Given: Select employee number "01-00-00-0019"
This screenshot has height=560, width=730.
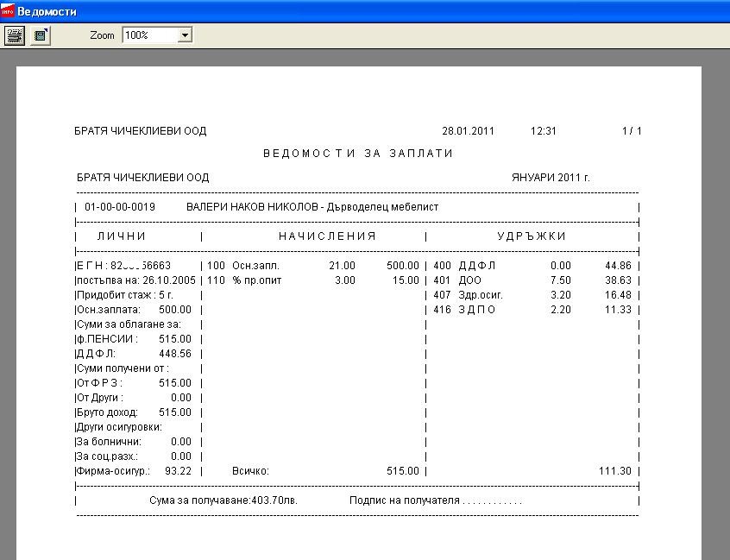Looking at the screenshot, I should pyautogui.click(x=120, y=207).
